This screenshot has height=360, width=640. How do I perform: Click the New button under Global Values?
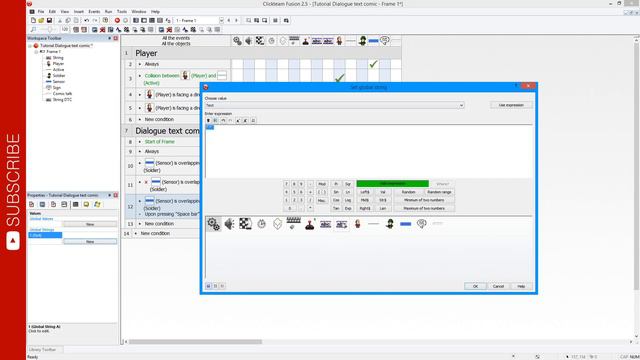(90, 224)
